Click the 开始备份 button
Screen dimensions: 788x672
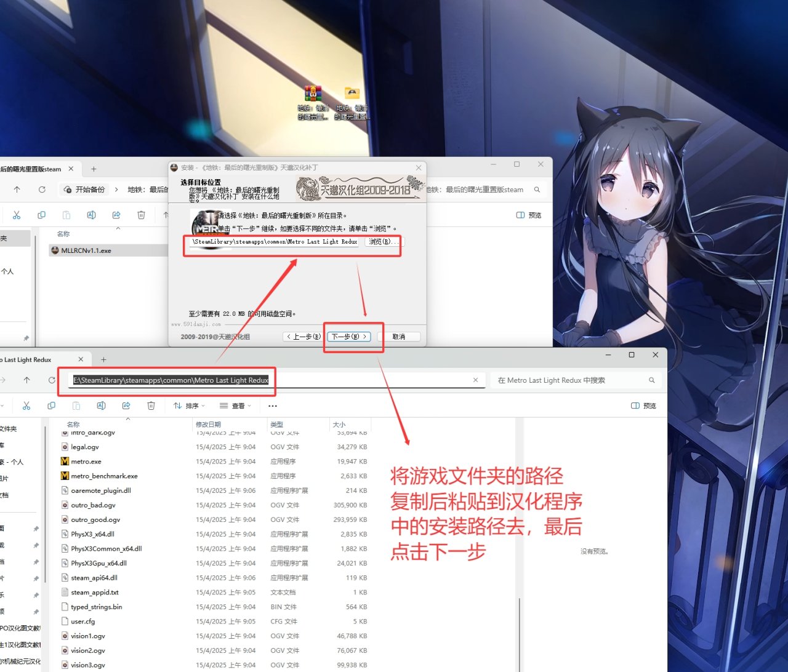[84, 190]
